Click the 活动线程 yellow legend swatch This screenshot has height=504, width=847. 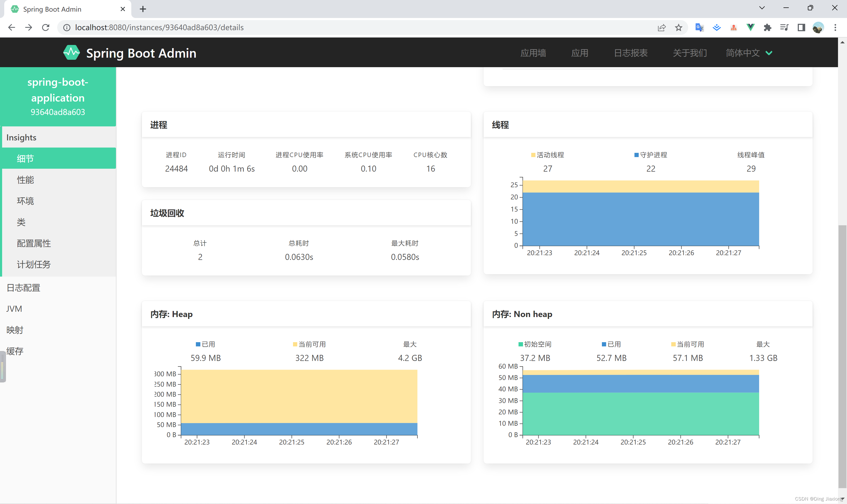pyautogui.click(x=533, y=155)
